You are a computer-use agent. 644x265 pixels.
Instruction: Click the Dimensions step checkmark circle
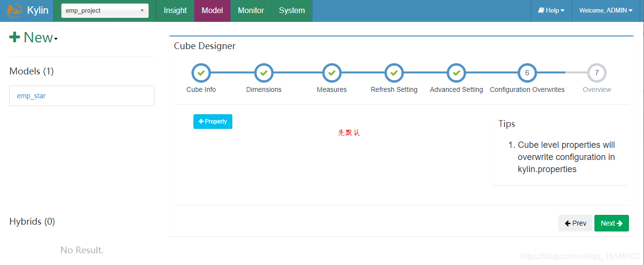(x=264, y=73)
